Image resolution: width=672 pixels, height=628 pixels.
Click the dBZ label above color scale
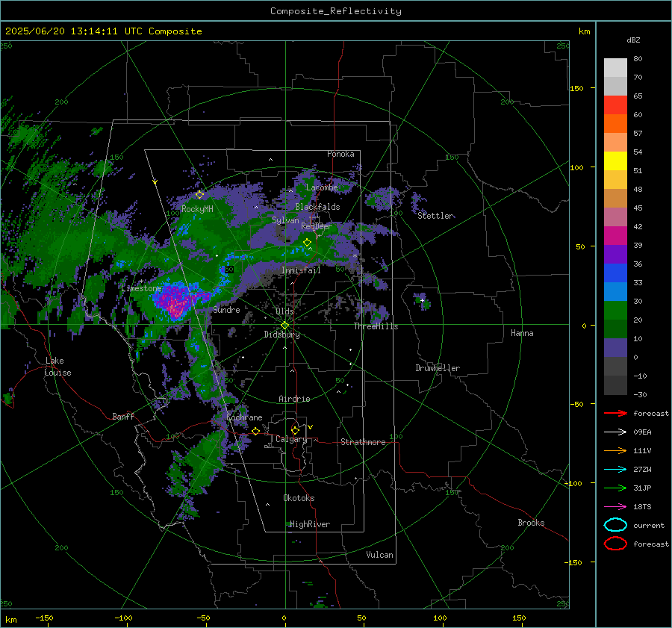[633, 40]
